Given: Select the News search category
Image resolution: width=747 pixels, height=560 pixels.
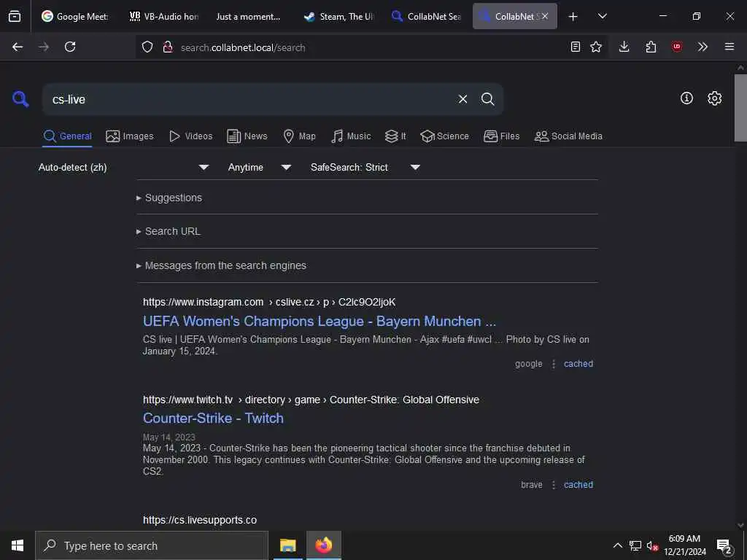Looking at the screenshot, I should [247, 136].
